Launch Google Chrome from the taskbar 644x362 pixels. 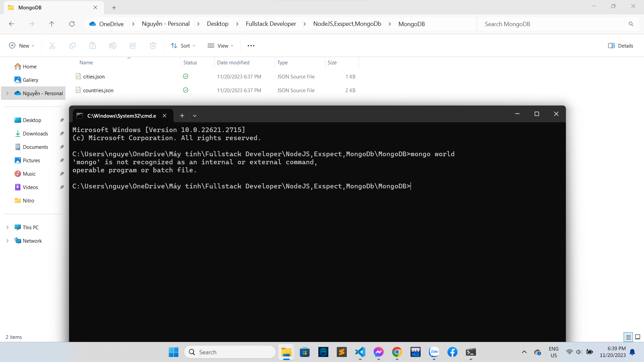click(397, 352)
